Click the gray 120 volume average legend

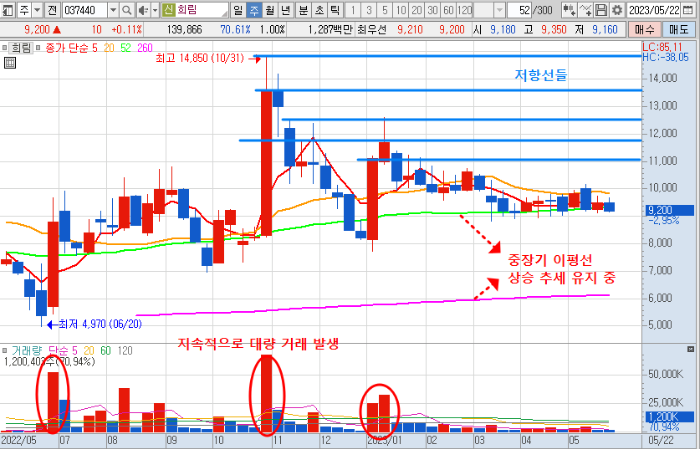125,351
